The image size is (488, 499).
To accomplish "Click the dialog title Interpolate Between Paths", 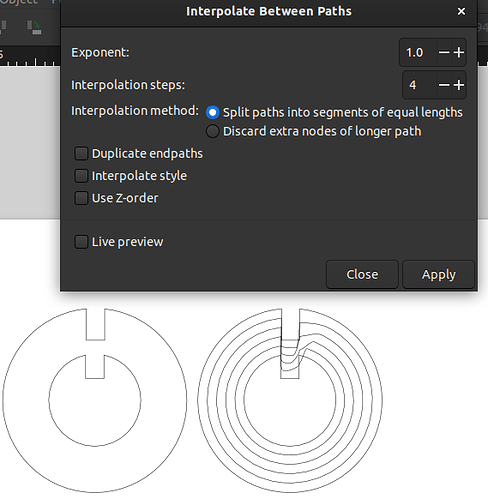I will 269,11.
